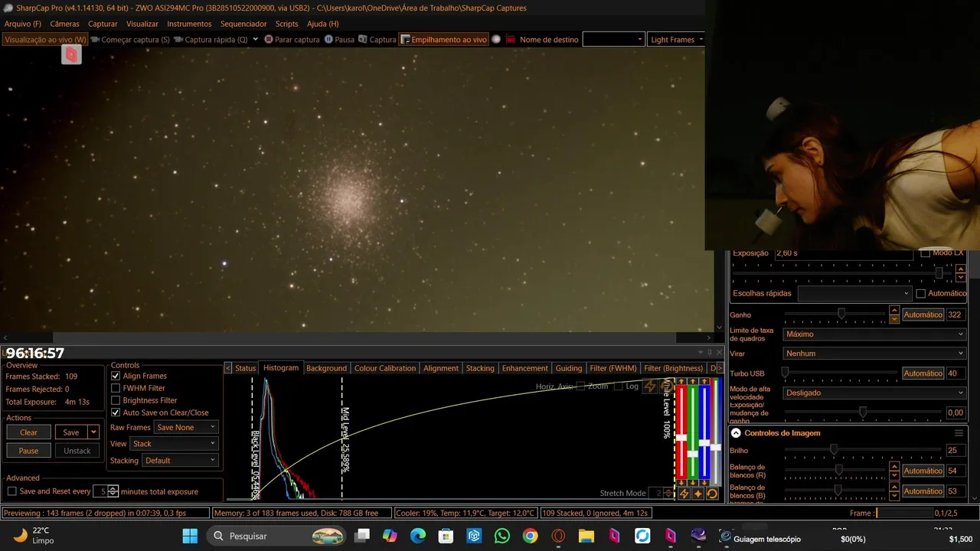Viewport: 980px width, 551px height.
Task: Open the Capturar menu
Action: tap(103, 24)
